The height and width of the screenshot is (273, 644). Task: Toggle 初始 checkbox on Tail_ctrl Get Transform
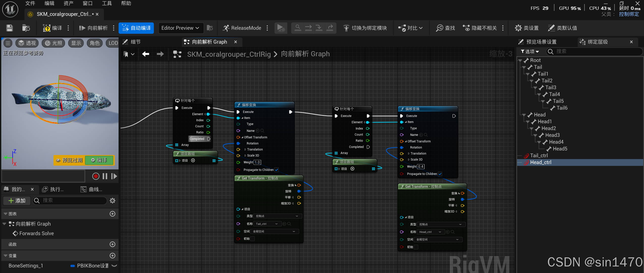(253, 239)
